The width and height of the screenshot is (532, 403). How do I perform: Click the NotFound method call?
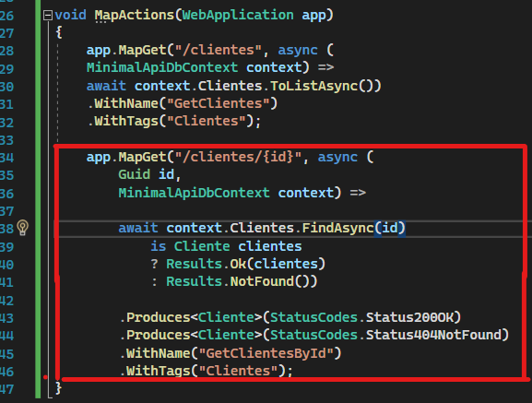coord(262,281)
